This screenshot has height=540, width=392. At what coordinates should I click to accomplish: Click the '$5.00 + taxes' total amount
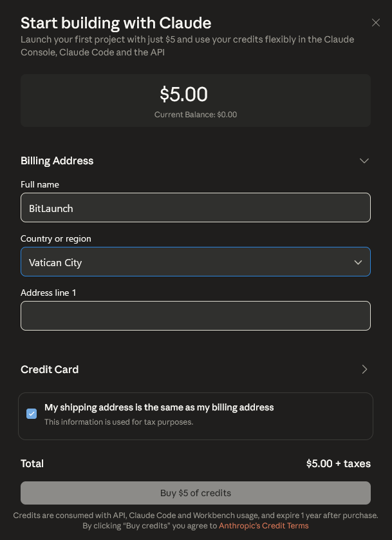pos(338,463)
